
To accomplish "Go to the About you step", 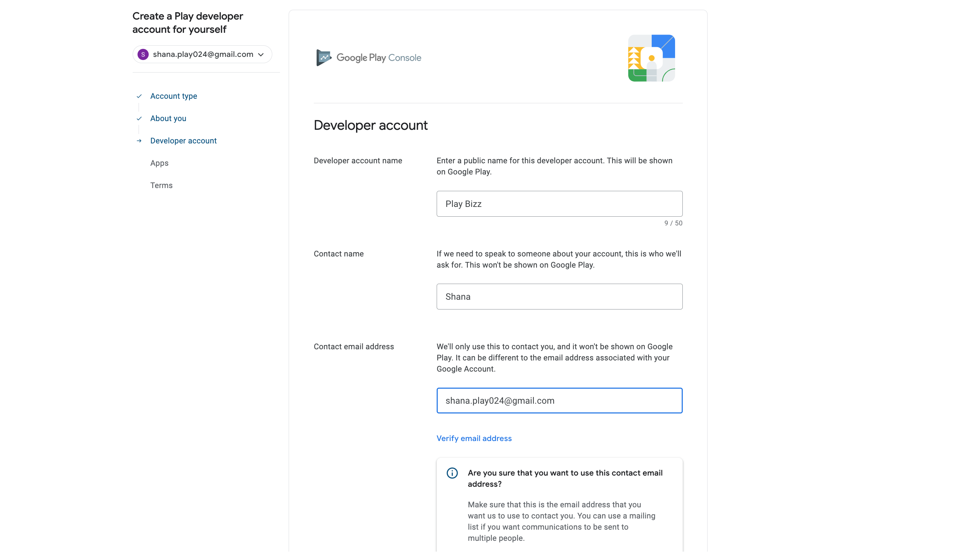I will [x=168, y=119].
